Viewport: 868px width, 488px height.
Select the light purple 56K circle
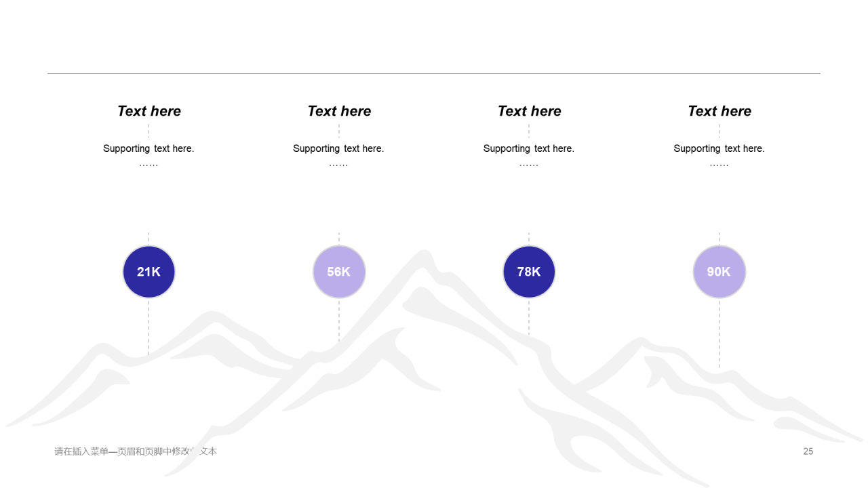coord(339,272)
